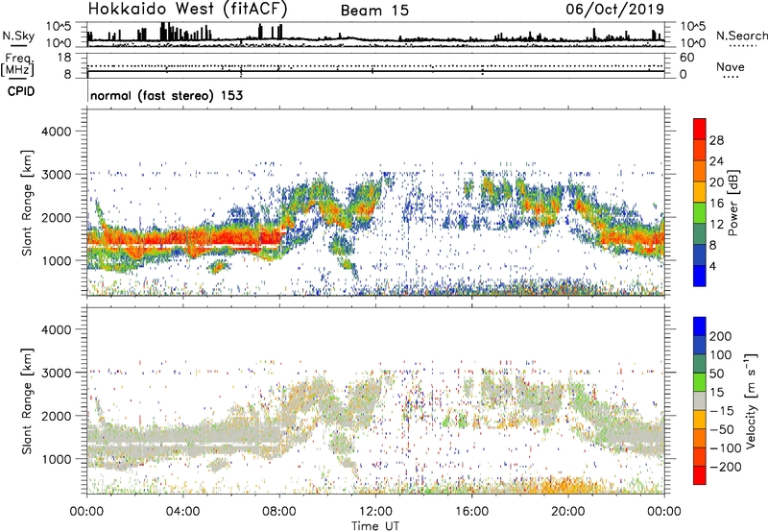768x532 pixels.
Task: Click the 'Hokkaido West (fitACF)' title
Action: click(187, 9)
